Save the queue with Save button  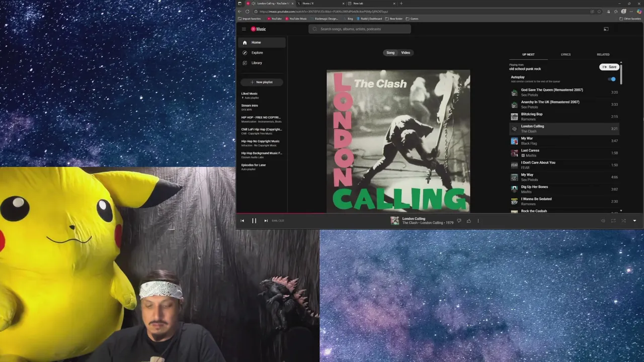(x=609, y=67)
